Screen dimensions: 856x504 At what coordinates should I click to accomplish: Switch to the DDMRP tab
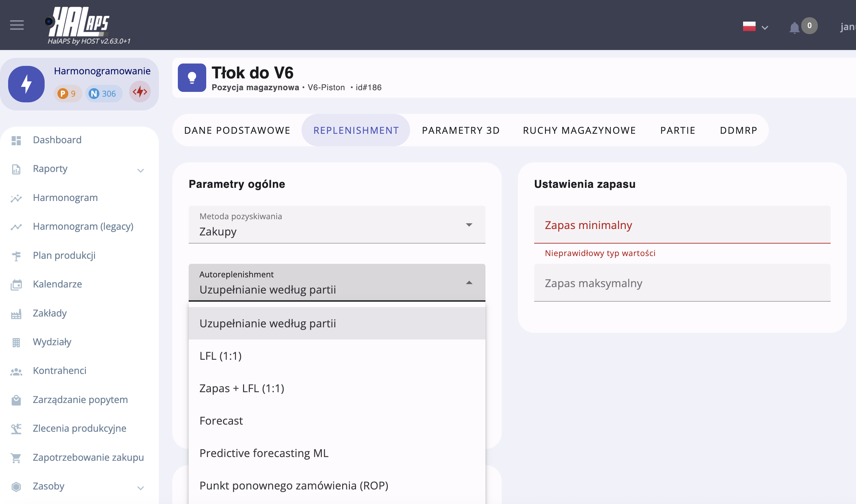(738, 130)
